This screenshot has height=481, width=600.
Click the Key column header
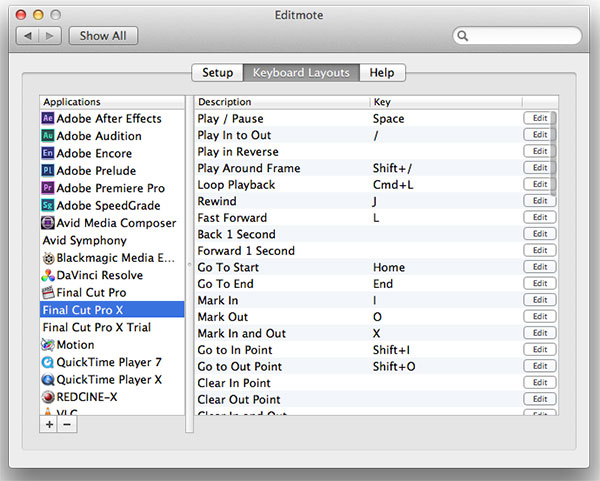[x=446, y=102]
